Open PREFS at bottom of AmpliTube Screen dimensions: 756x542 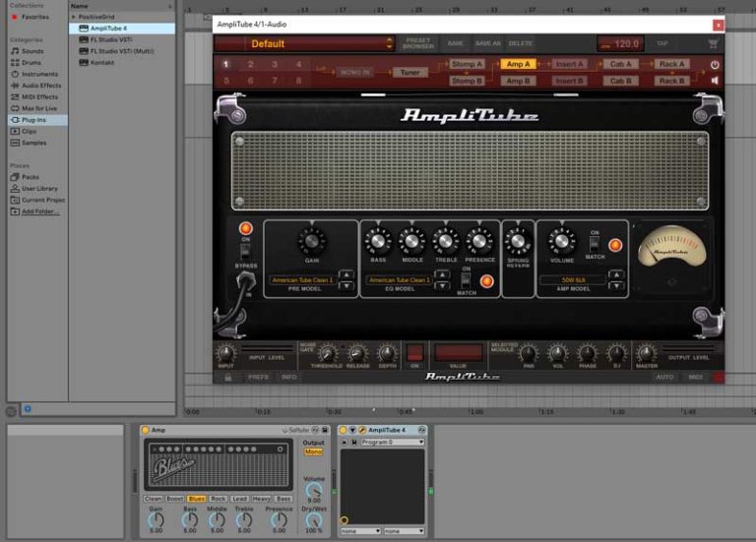click(259, 377)
